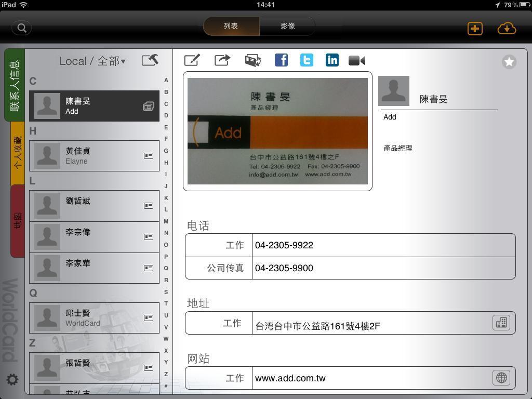Screen dimensions: 532x399
Task: Toggle the favorite star for this contact
Action: [509, 62]
